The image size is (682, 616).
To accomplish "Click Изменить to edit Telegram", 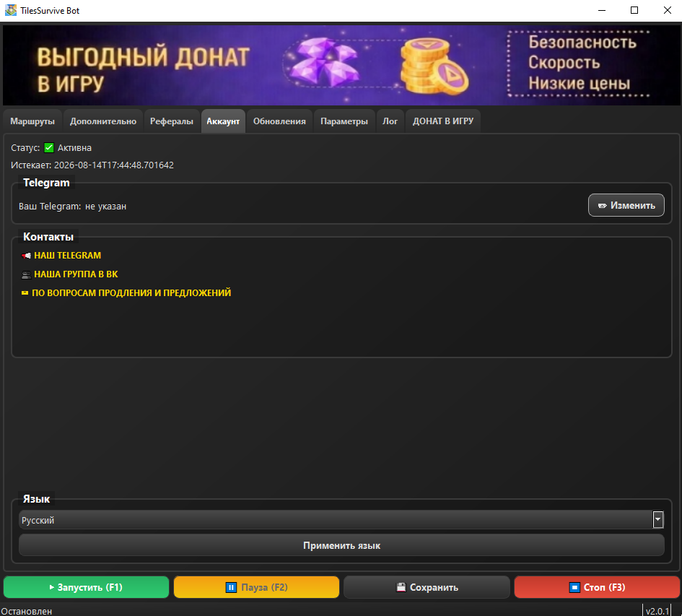I will (626, 205).
